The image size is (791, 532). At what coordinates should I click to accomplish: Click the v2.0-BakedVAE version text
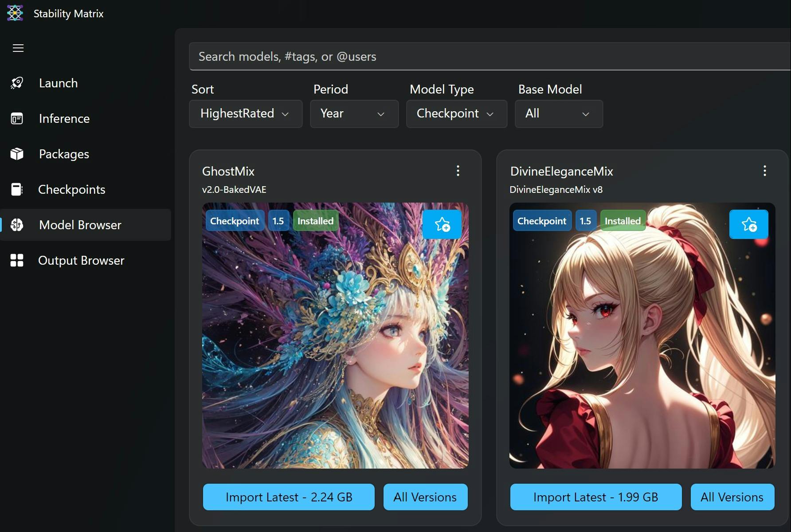(234, 189)
